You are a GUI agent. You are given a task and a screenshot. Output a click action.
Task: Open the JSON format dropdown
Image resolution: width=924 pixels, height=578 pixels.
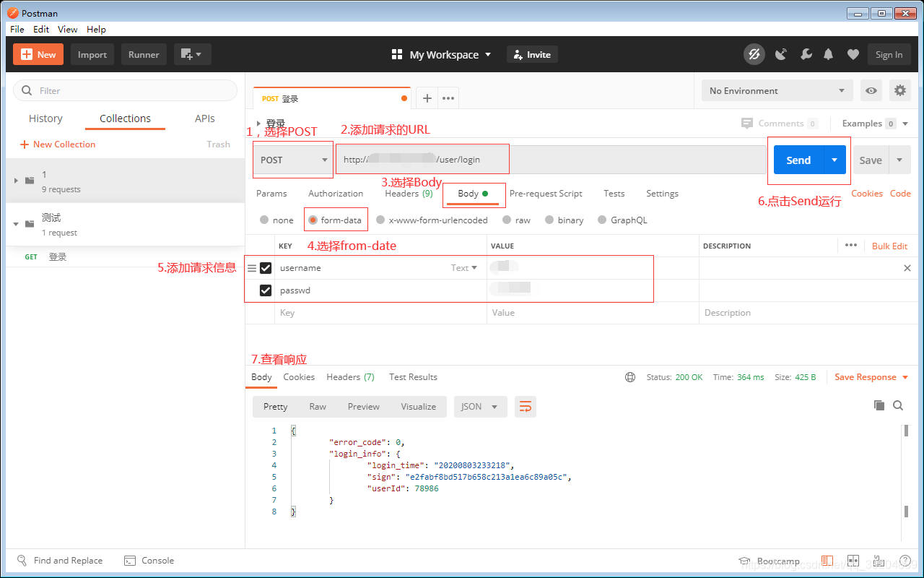tap(480, 407)
